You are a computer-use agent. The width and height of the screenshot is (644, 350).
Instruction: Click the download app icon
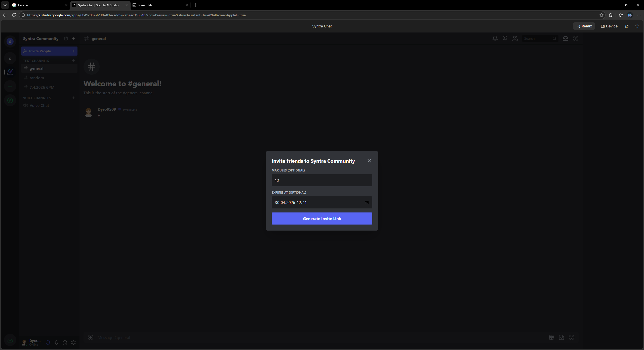[x=10, y=340]
